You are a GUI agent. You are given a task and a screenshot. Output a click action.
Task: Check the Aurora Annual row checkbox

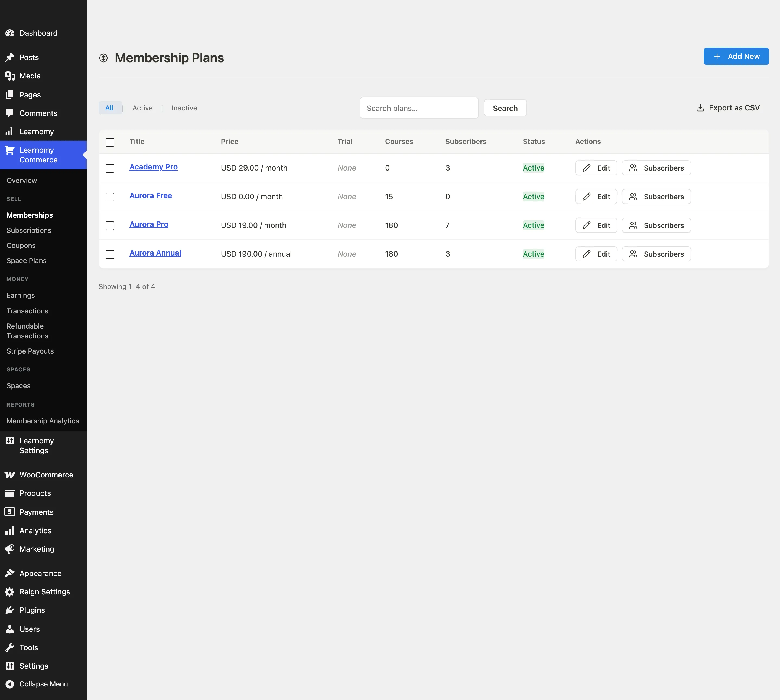click(110, 255)
